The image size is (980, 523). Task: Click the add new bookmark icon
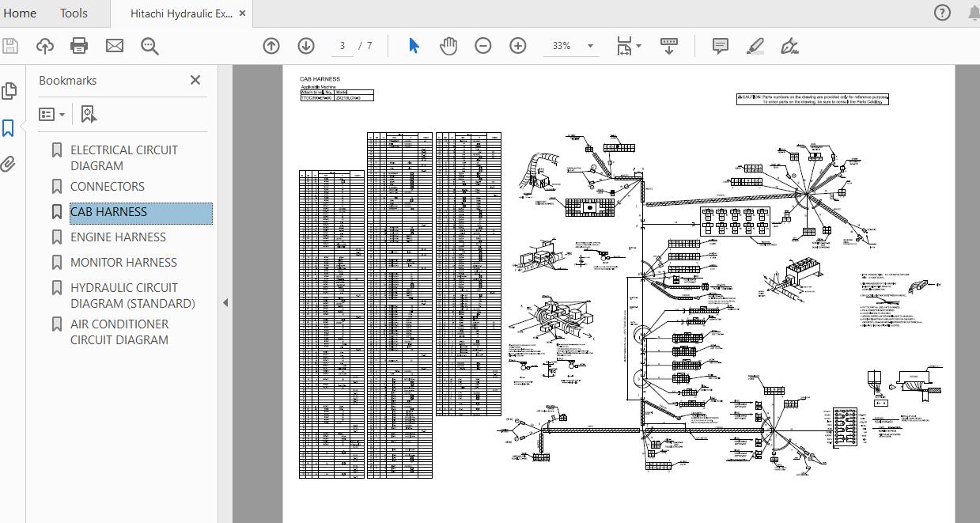[89, 115]
